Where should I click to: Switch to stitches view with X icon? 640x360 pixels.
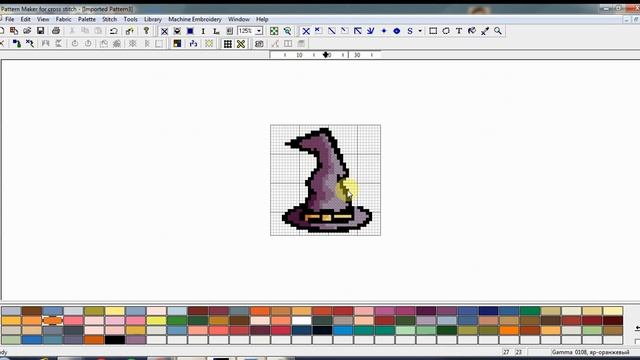point(164,31)
